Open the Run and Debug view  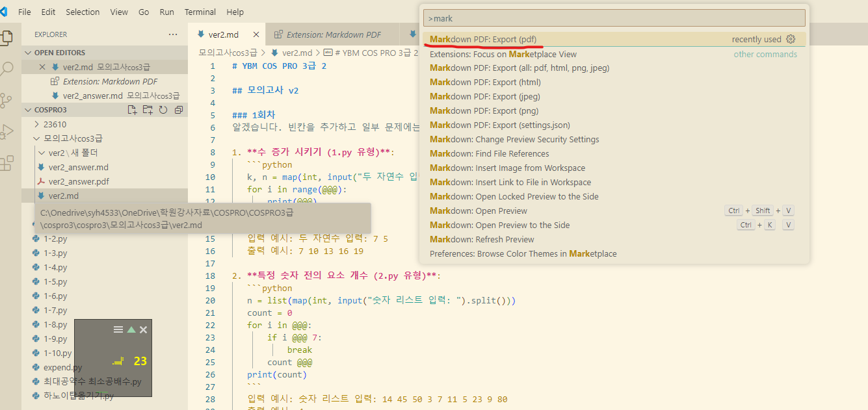point(6,132)
